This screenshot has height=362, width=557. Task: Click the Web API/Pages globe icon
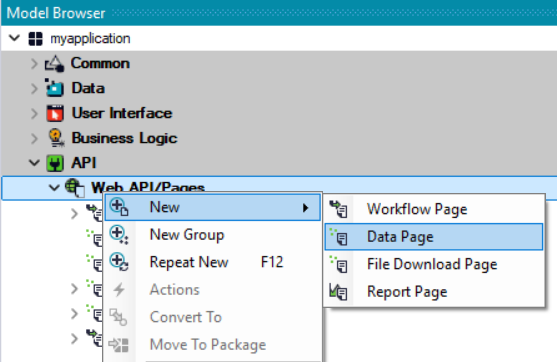(x=75, y=188)
